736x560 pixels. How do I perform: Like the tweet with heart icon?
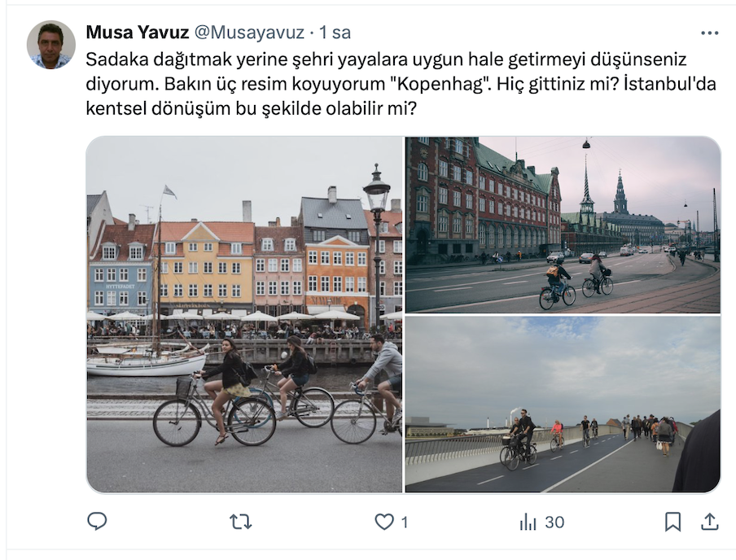[x=384, y=522]
